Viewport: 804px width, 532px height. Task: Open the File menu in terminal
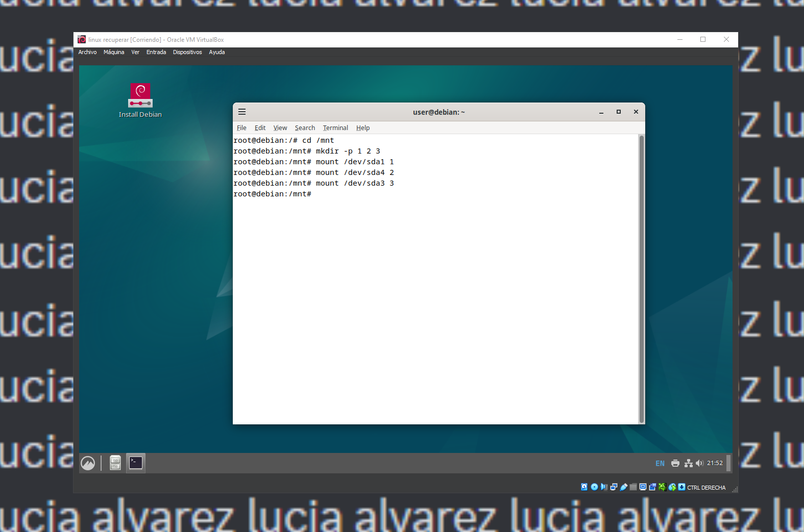tap(241, 128)
